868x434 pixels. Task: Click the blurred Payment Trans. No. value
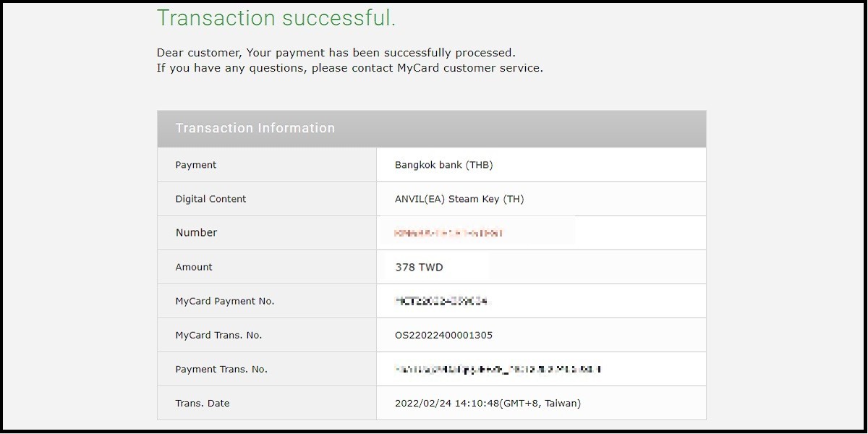498,369
